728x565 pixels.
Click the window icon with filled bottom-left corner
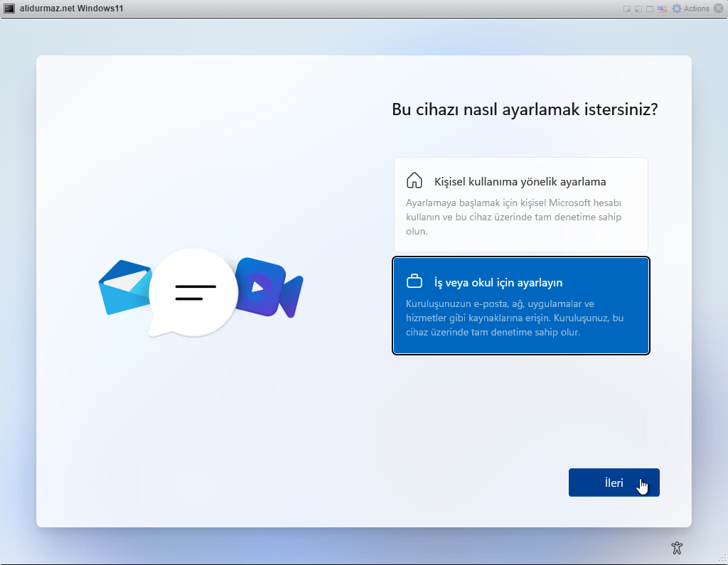pos(638,9)
